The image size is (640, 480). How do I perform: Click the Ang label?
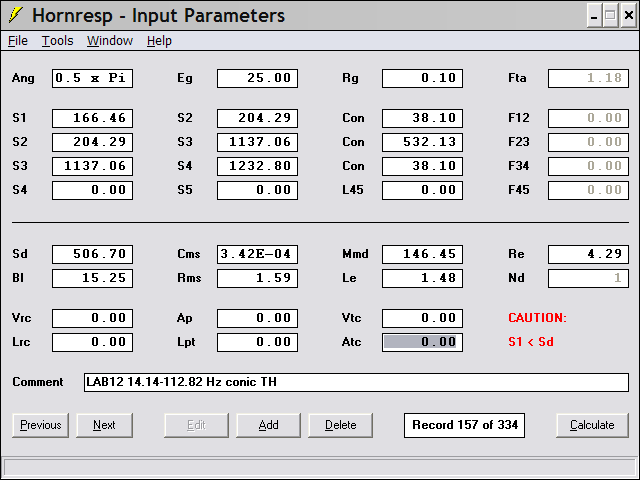coord(23,78)
